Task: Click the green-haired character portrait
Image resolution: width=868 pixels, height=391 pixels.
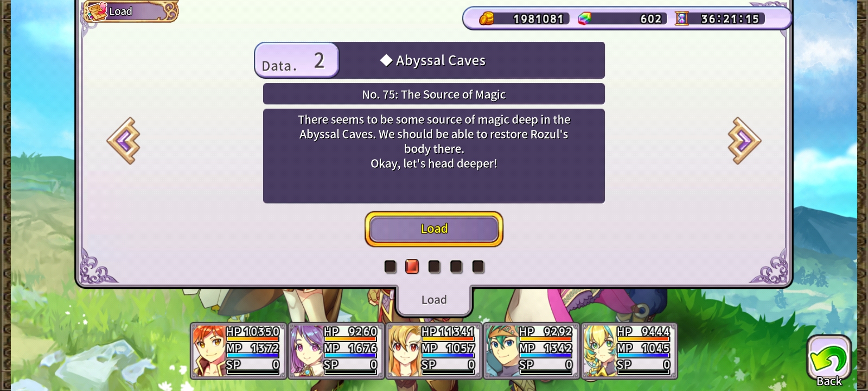Action: pyautogui.click(x=502, y=351)
